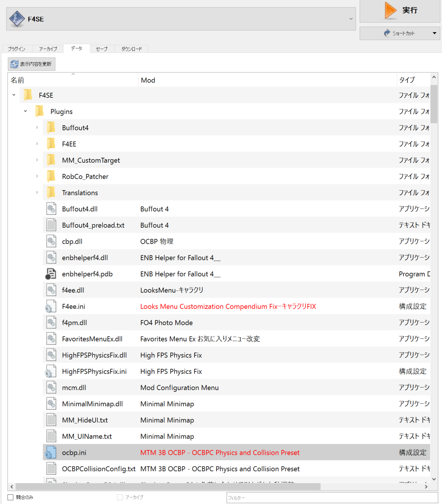Click the F4SE executable icon

pyautogui.click(x=17, y=19)
